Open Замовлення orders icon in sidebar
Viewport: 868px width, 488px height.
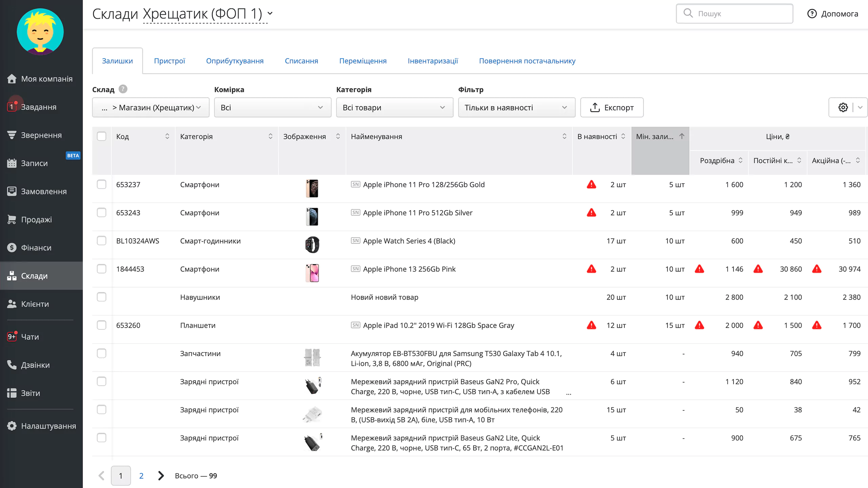12,191
